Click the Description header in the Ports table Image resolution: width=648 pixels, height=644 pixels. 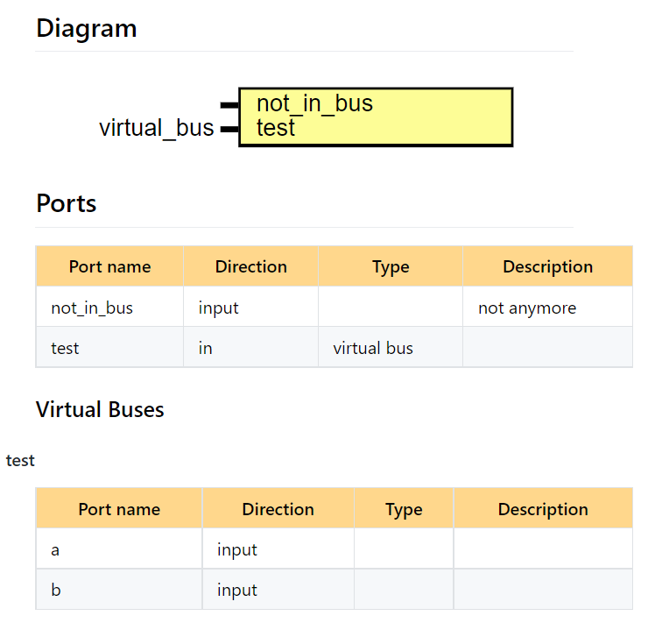coord(548,266)
